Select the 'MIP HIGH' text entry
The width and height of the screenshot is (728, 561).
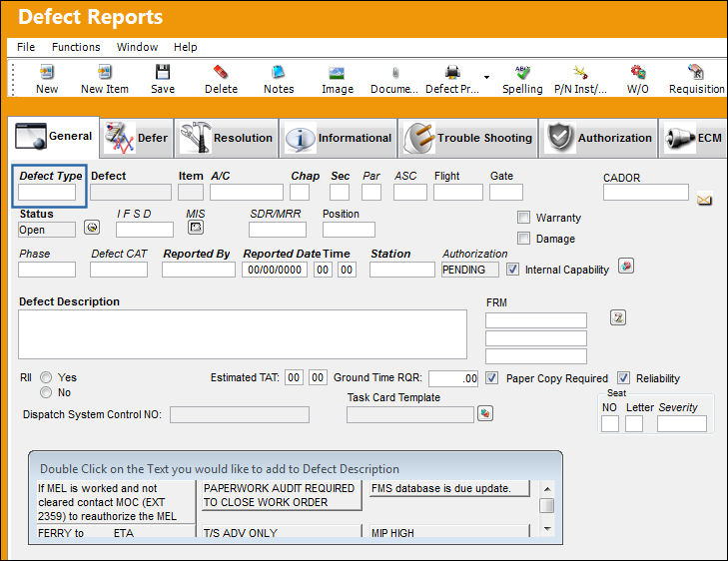tap(449, 532)
